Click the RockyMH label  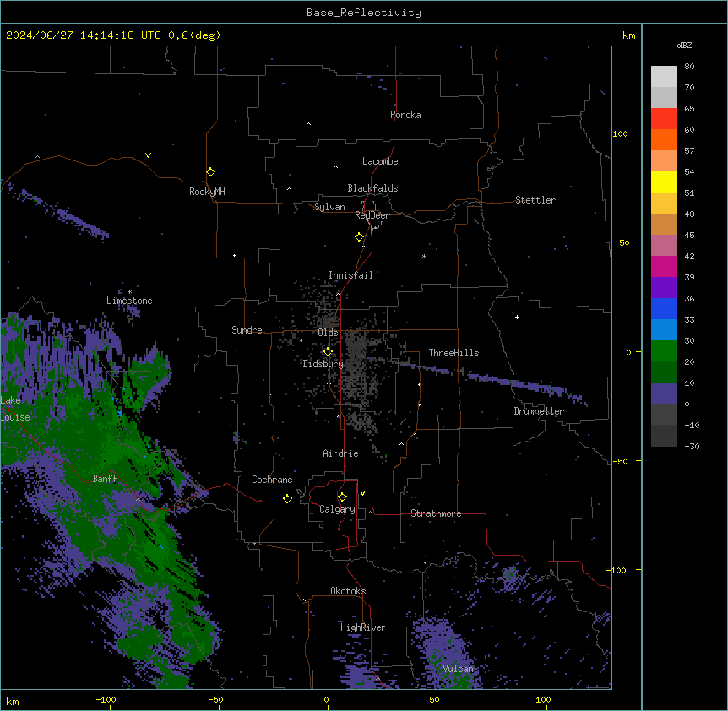tap(207, 192)
